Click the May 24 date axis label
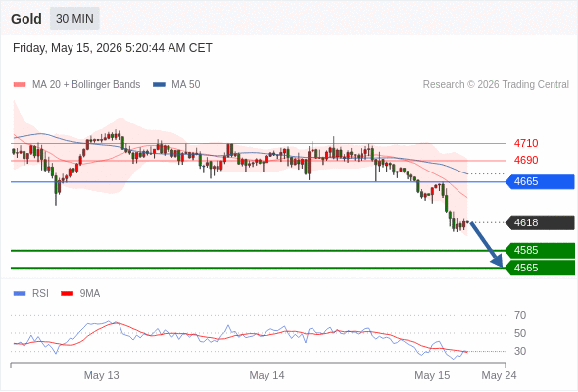This screenshot has height=392, width=578. click(499, 375)
